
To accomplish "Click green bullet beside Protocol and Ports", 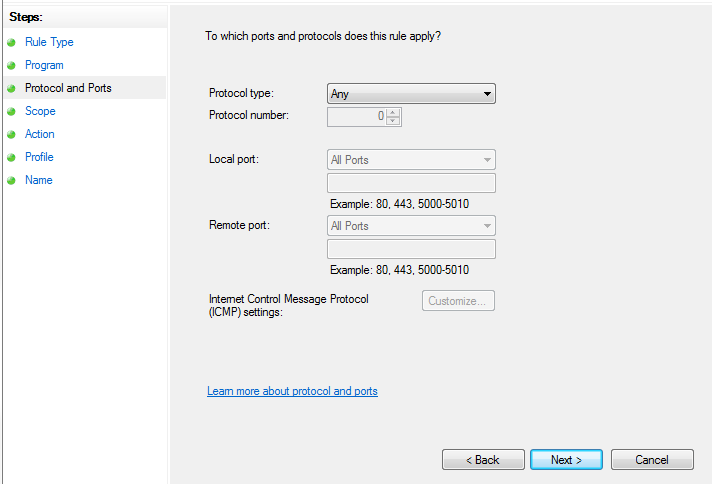I will [x=12, y=89].
